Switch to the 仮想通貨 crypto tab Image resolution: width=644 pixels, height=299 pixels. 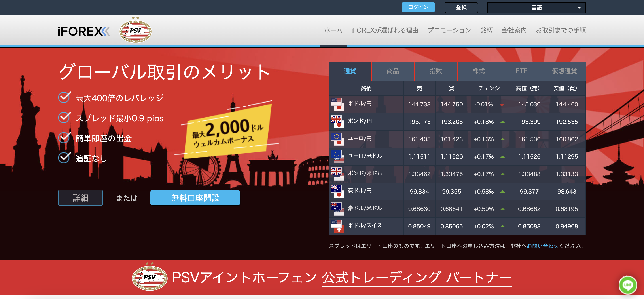pyautogui.click(x=564, y=71)
